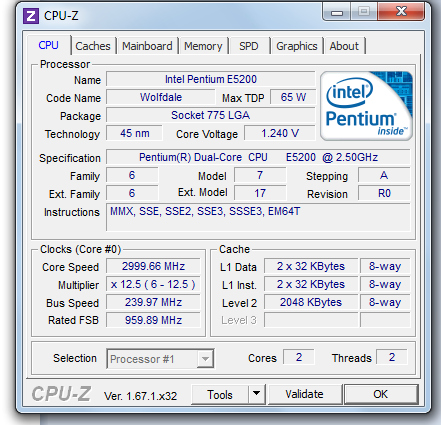Click the Name field Intel Pentium E5200
Image resolution: width=441 pixels, height=425 pixels.
click(x=211, y=79)
